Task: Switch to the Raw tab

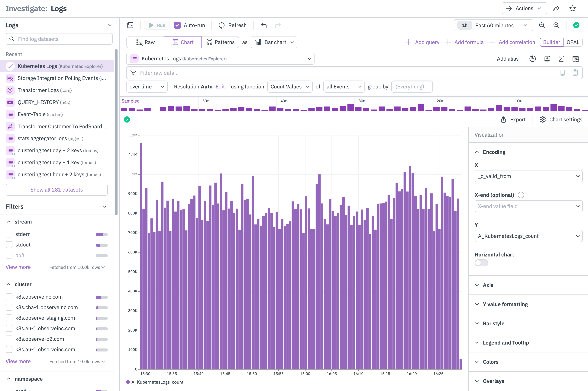Action: tap(146, 42)
